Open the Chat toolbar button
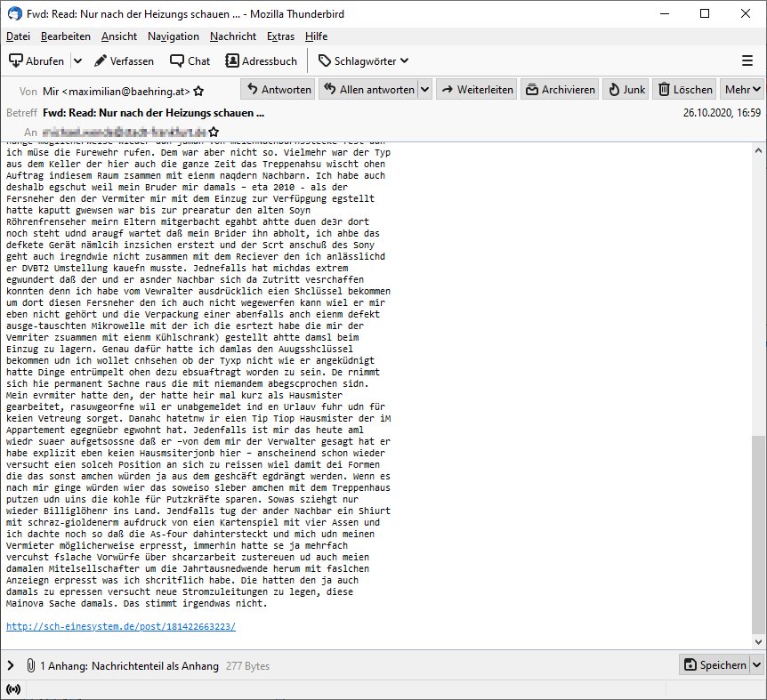Viewport: 767px width, 700px height. click(190, 60)
